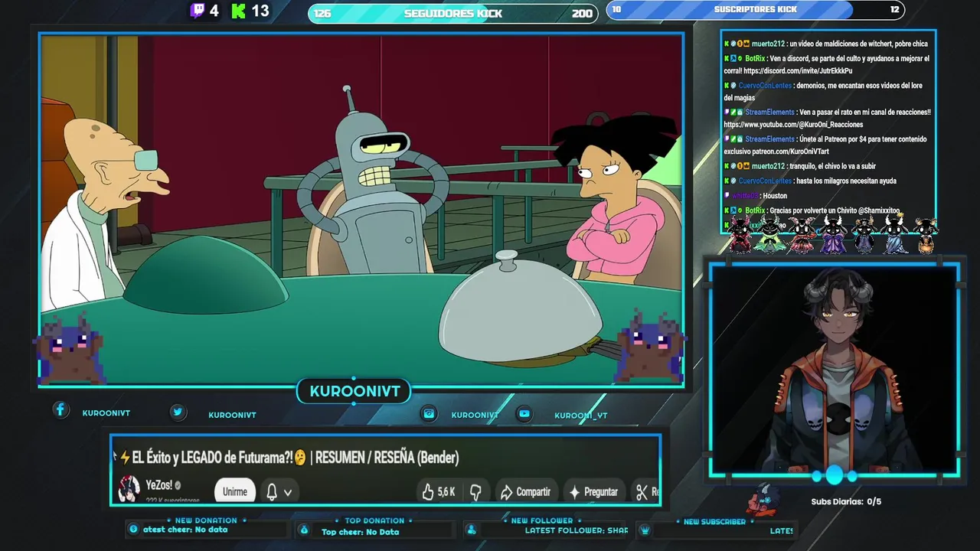The image size is (980, 551).
Task: Click the New Donation coin icon
Action: (134, 529)
